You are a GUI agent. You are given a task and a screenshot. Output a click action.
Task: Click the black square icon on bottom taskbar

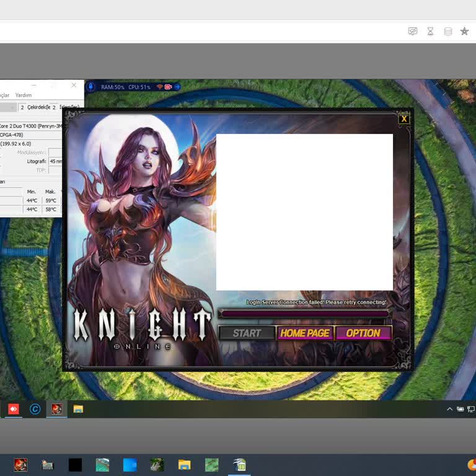75,465
